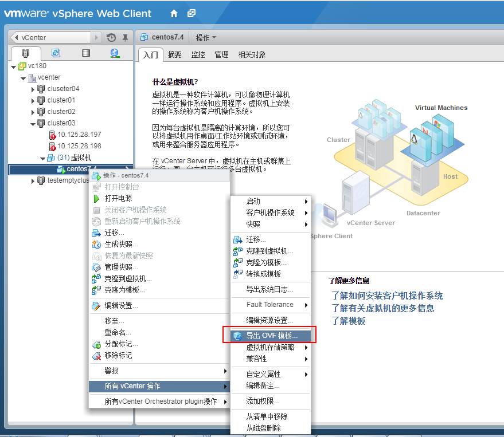
Task: Open the 启动 submenu
Action: click(x=271, y=202)
